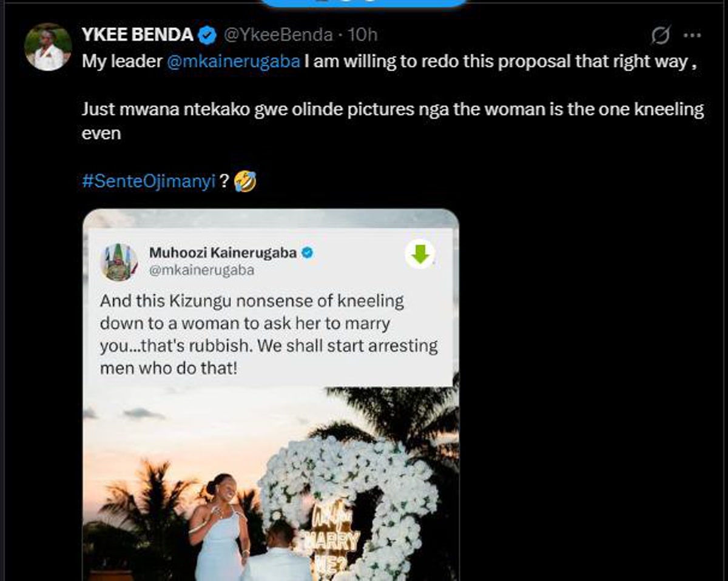Click the green download arrow icon

point(420,254)
